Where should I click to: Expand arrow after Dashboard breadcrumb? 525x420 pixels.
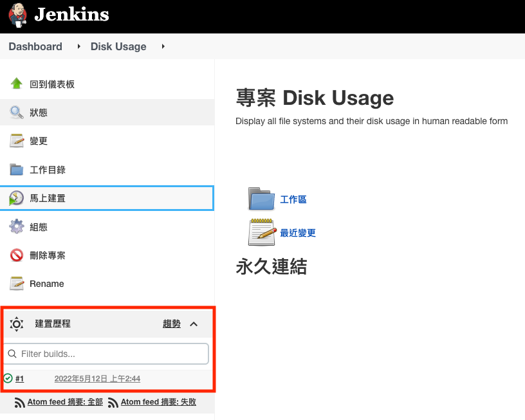78,46
